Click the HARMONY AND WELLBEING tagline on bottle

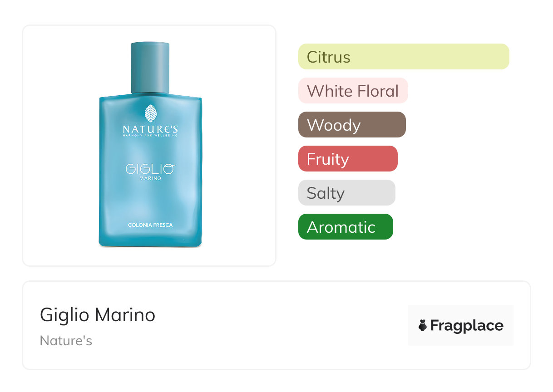coord(150,136)
